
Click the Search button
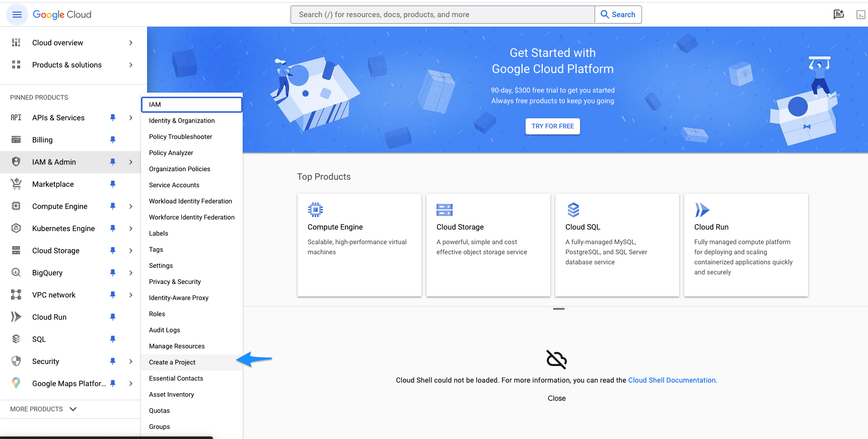618,15
